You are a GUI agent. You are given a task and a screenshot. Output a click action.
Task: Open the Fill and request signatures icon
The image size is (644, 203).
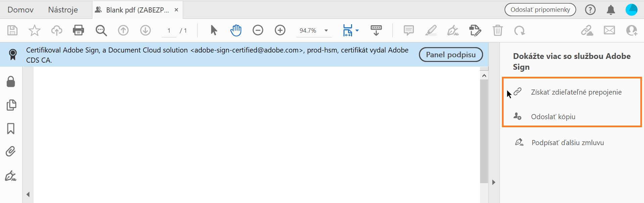tap(475, 30)
